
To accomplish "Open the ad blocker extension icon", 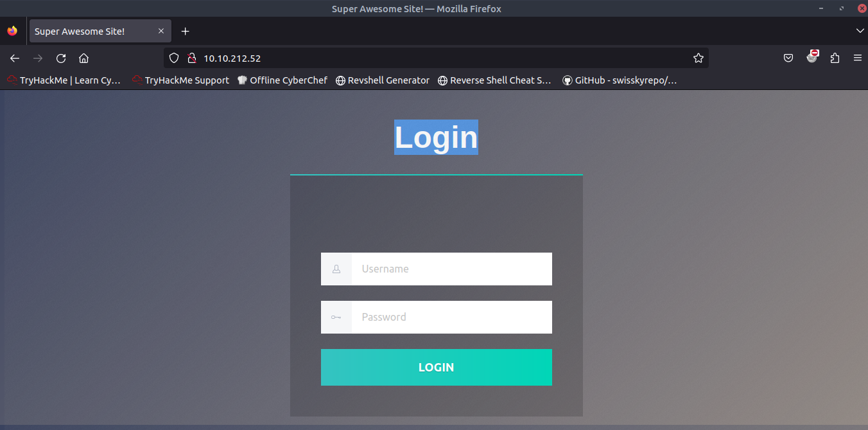I will click(812, 57).
